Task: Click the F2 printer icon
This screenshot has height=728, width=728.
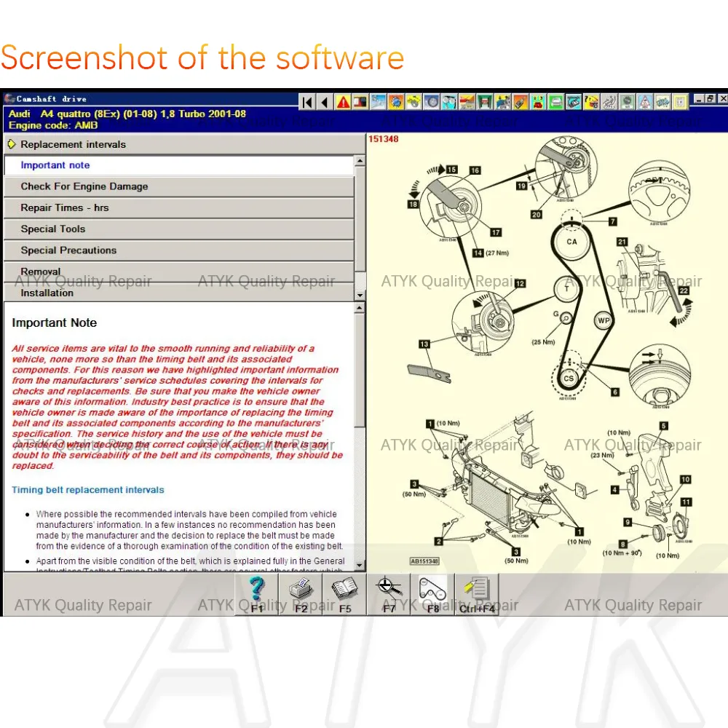Action: point(301,593)
